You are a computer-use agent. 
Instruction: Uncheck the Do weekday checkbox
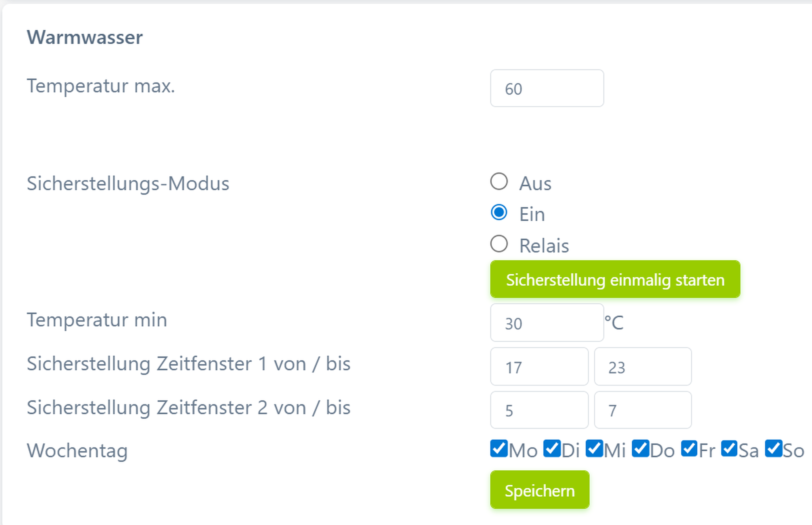point(640,449)
